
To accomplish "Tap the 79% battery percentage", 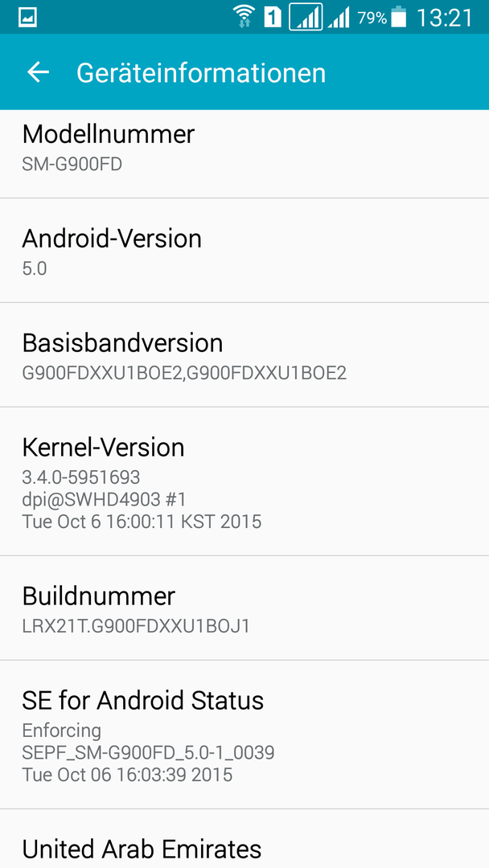I will click(372, 18).
